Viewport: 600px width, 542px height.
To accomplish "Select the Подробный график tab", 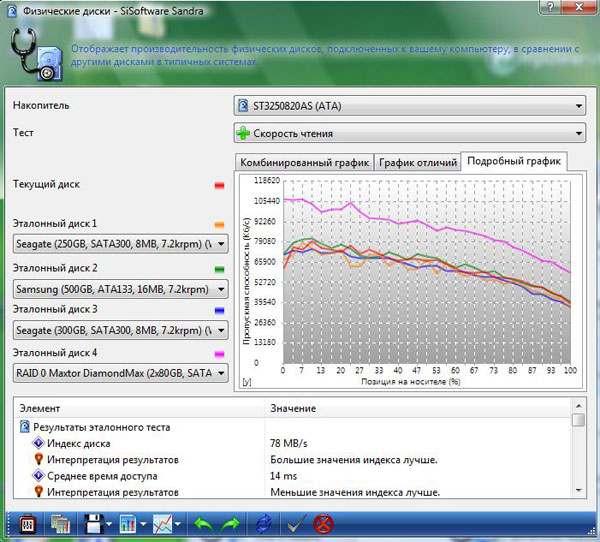I will pyautogui.click(x=514, y=161).
